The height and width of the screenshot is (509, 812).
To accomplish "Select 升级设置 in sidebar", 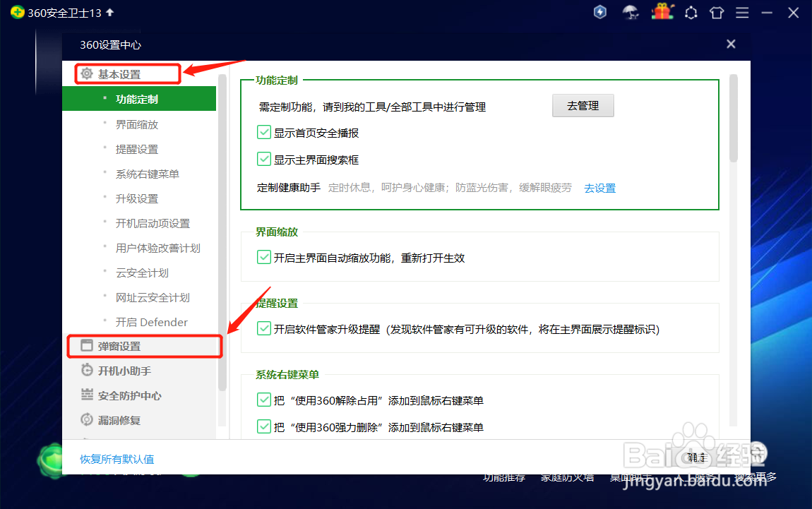I will click(137, 199).
